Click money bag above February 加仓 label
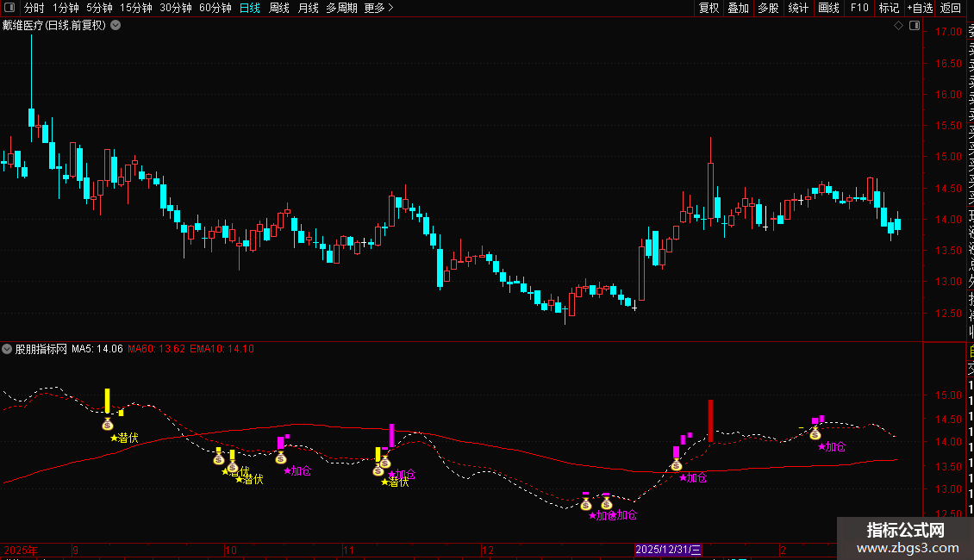974x560 pixels. click(x=815, y=434)
